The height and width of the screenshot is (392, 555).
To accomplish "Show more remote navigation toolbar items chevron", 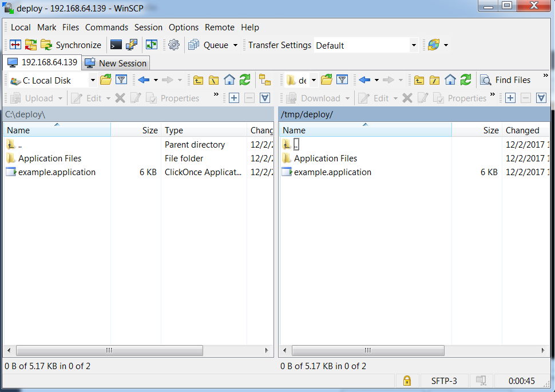I will (x=545, y=76).
